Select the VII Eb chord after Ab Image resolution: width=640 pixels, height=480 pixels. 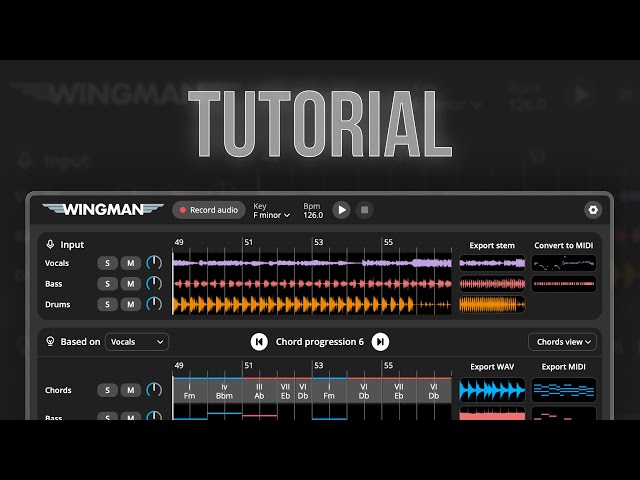click(286, 391)
